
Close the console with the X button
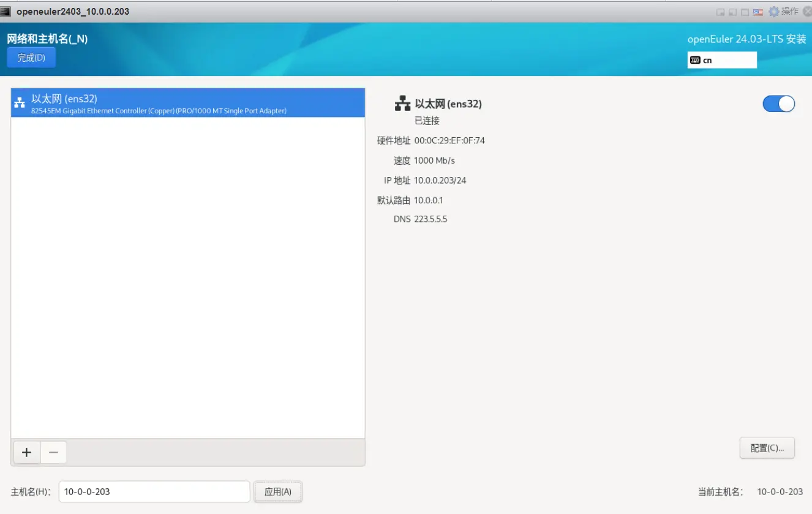coord(806,12)
